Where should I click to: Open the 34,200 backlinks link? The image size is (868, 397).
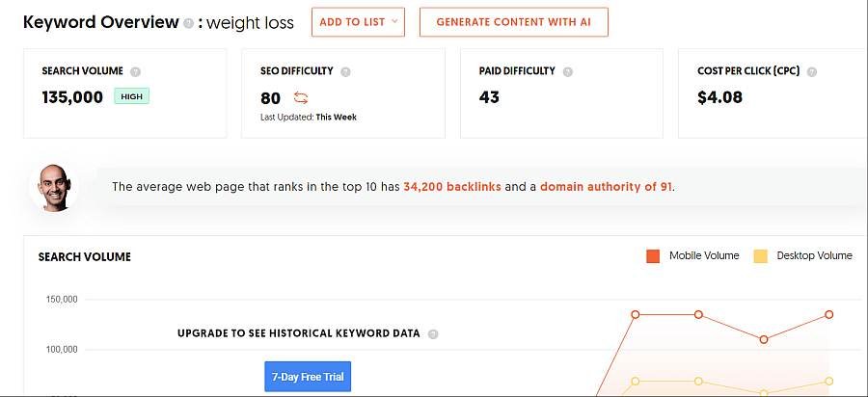pyautogui.click(x=452, y=187)
